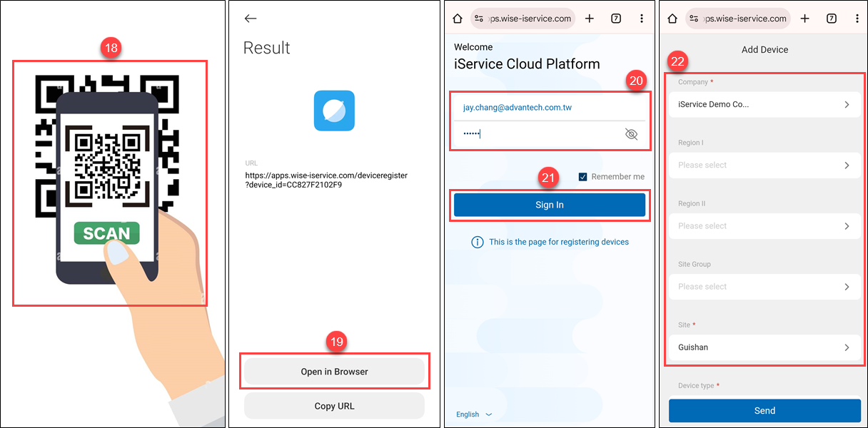Open the tab switcher on the Add Device page

pyautogui.click(x=832, y=19)
